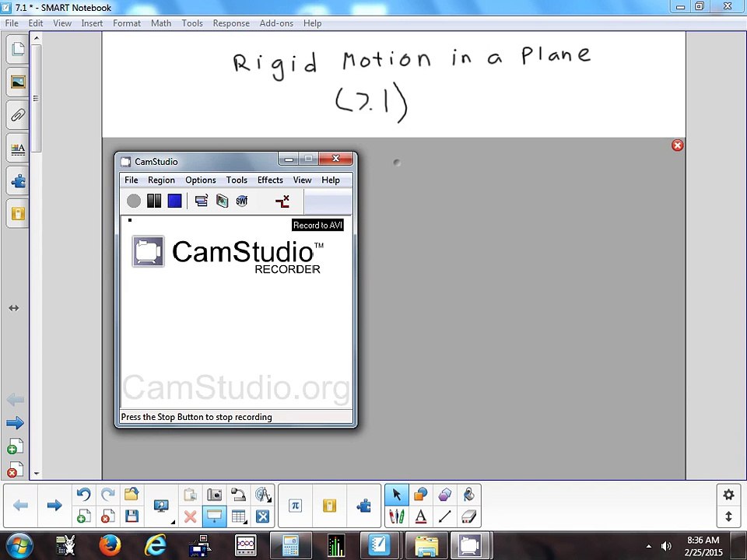The image size is (747, 560).
Task: Click the Paste clipboard icon
Action: pos(191,495)
